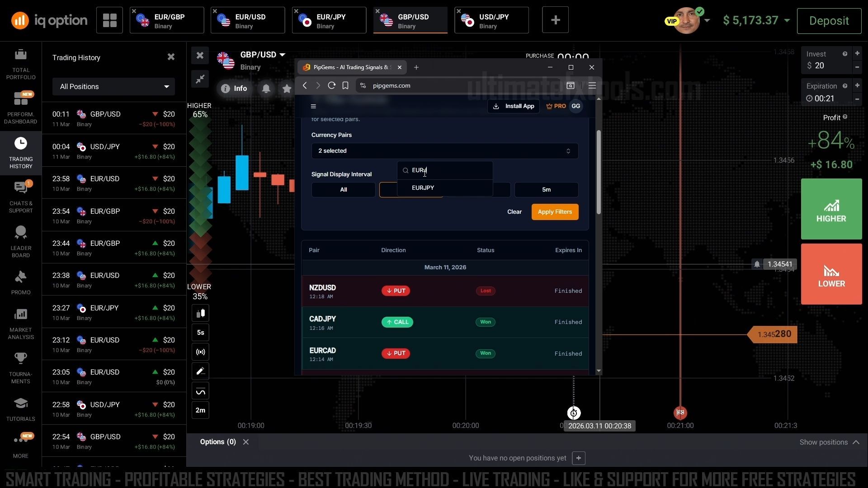This screenshot has width=868, height=488.
Task: Expand the account balance dropdown arrow
Action: pyautogui.click(x=787, y=20)
